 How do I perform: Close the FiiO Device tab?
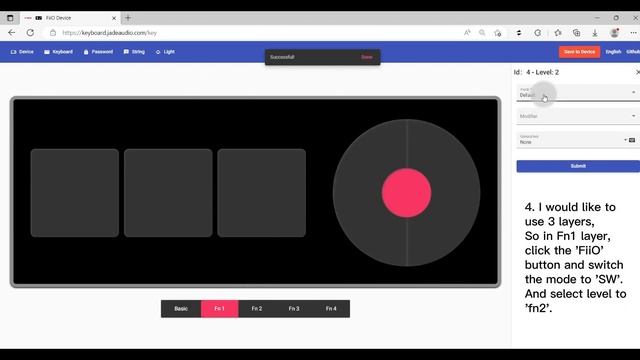coord(114,18)
